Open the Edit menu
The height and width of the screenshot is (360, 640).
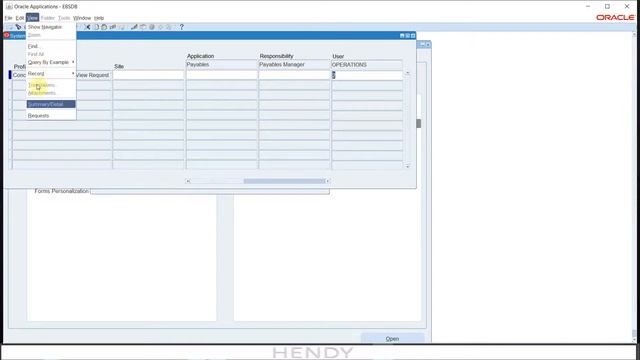coord(20,18)
